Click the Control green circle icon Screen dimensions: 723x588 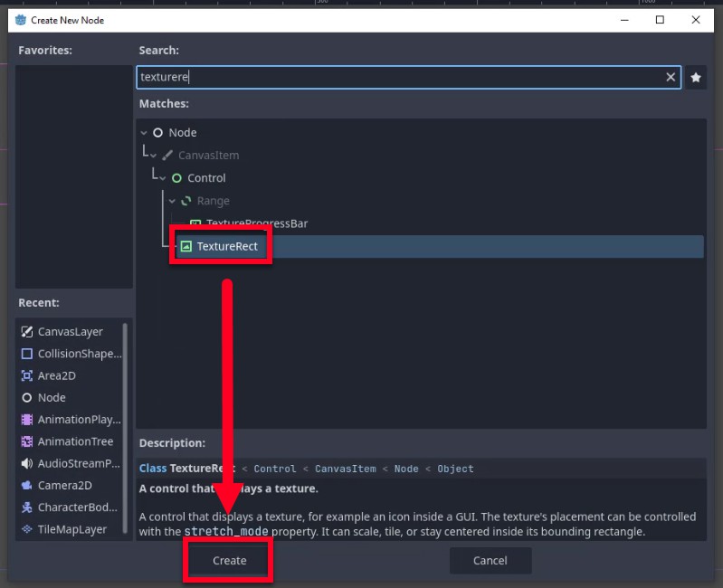click(176, 178)
